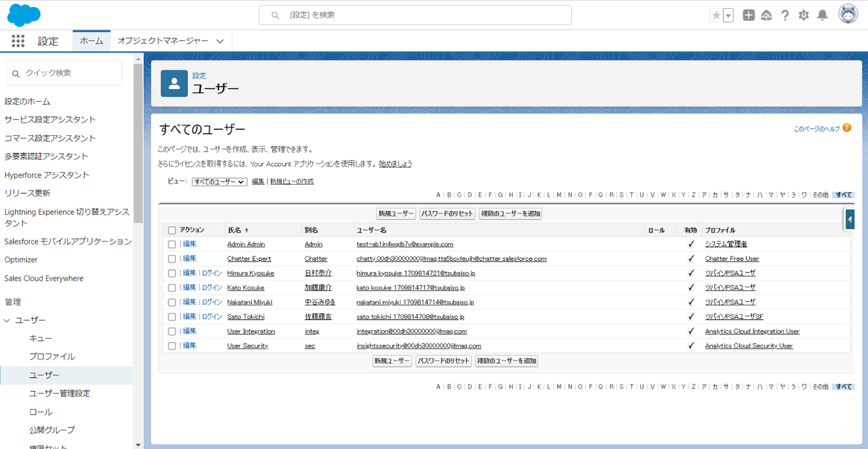Viewport: 868px width, 449px height.
Task: Click the blue user page header icon
Action: (x=174, y=84)
